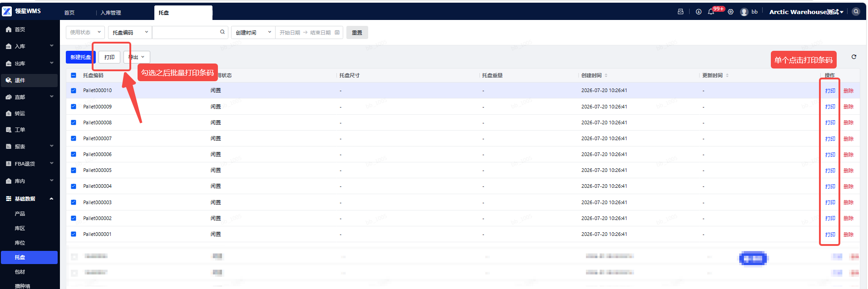Switch to the 首页 top tab
The height and width of the screenshot is (289, 868).
click(x=69, y=13)
